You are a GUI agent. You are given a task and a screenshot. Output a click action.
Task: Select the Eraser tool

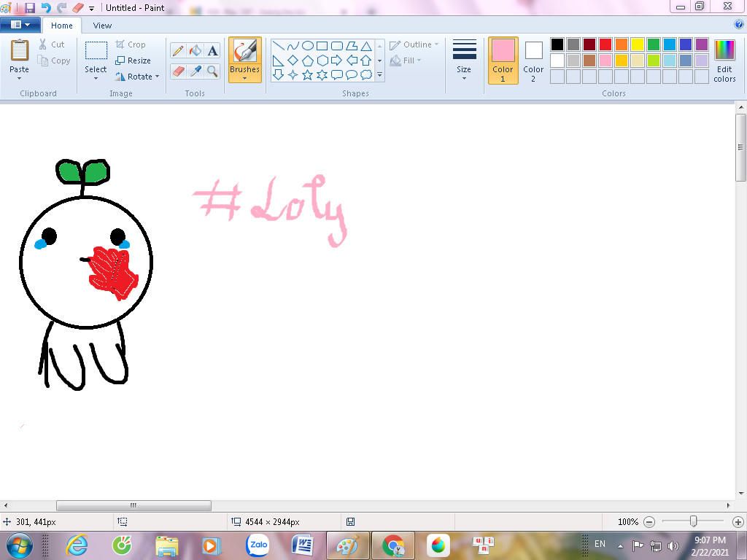click(x=178, y=71)
